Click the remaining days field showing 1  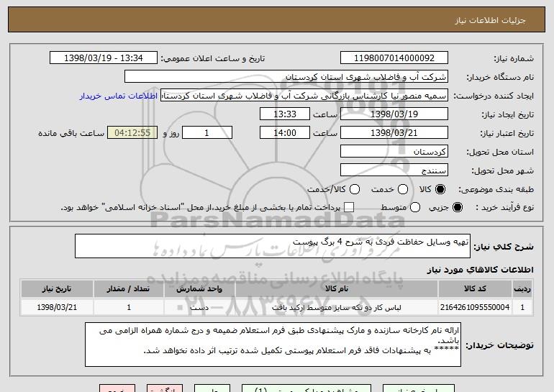tap(207, 133)
